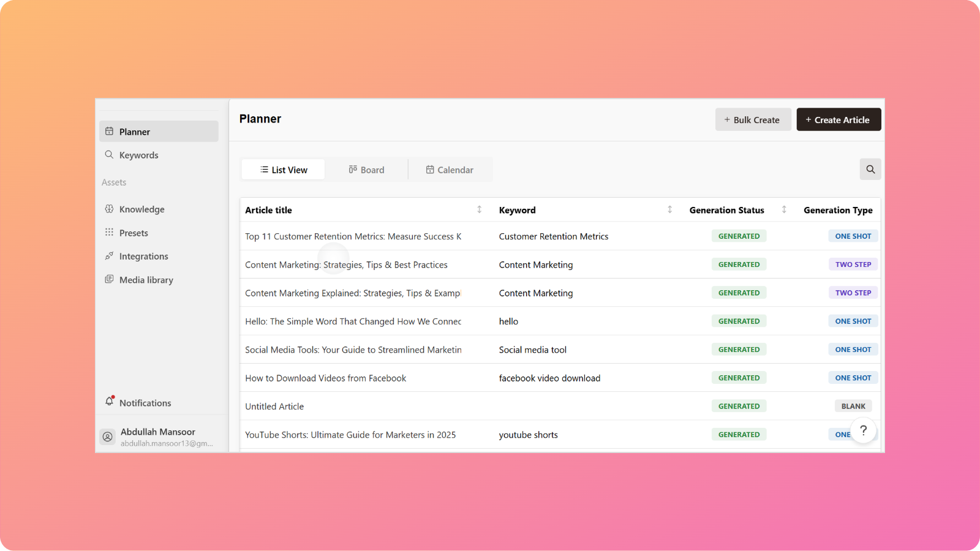This screenshot has height=551, width=980.
Task: Switch to the Calendar tab
Action: point(450,169)
